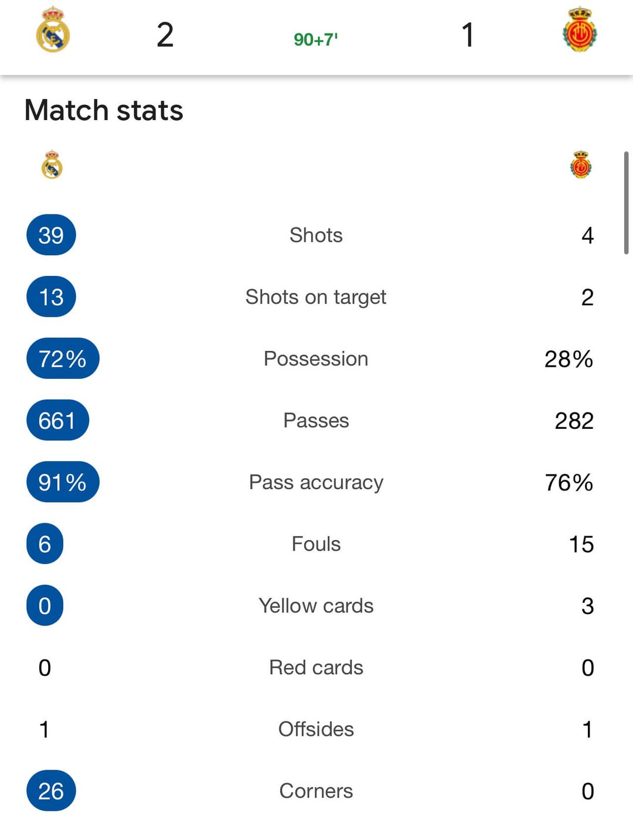Click the score 2 for Real Madrid
Screen dimensions: 633x840
[x=166, y=35]
